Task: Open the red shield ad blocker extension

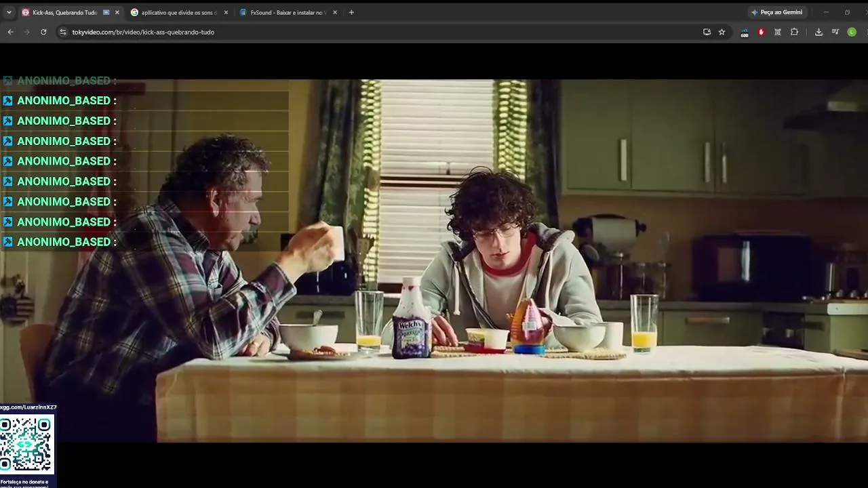Action: pos(761,32)
